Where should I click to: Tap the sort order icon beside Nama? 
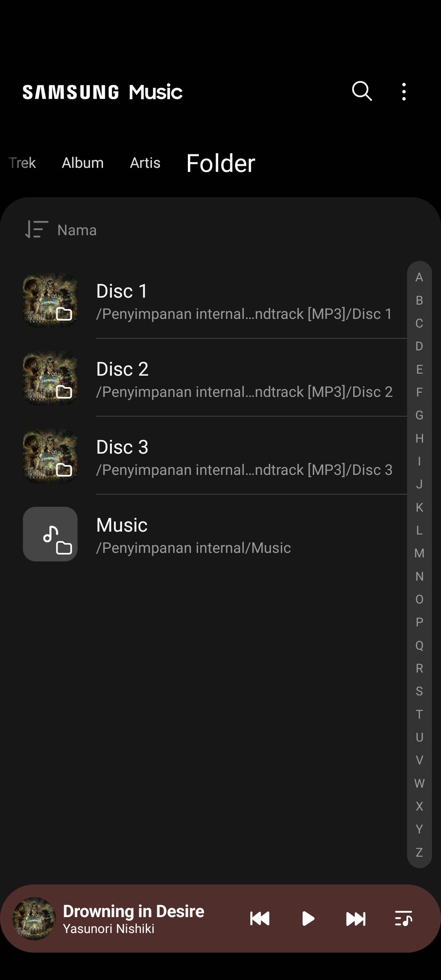pos(37,229)
